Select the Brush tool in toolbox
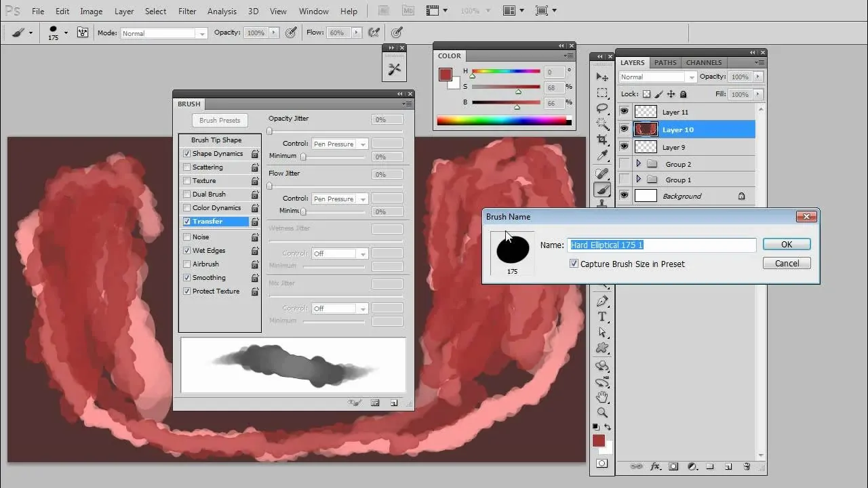 (x=602, y=190)
